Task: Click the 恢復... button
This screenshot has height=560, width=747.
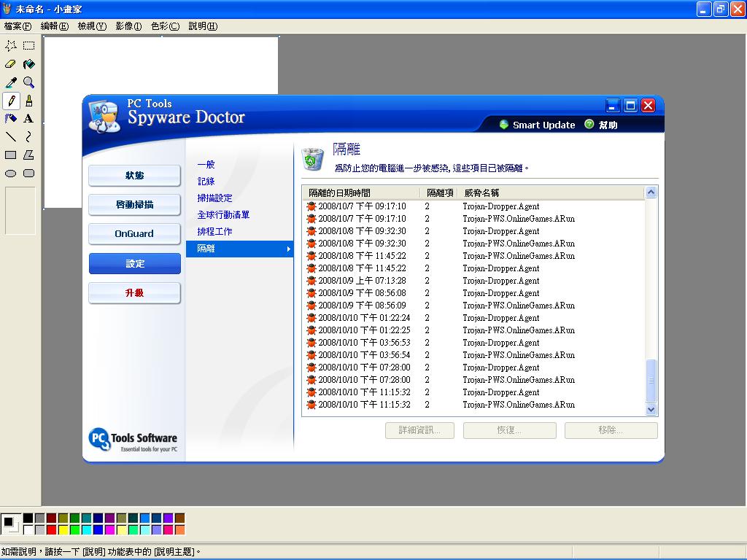Action: (x=510, y=430)
